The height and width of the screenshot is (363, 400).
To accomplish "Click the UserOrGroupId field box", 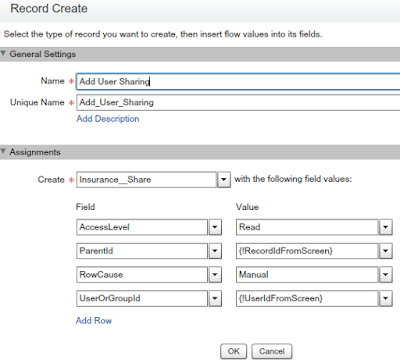I will pyautogui.click(x=142, y=298).
